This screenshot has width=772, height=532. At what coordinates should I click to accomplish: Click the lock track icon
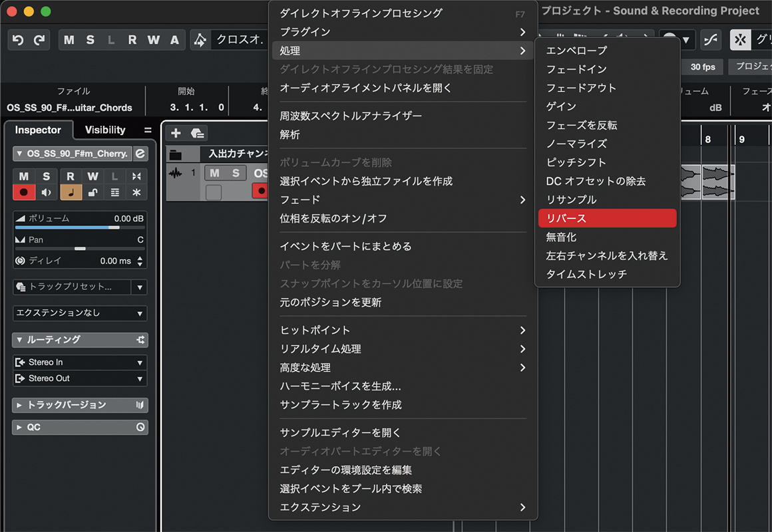[93, 192]
